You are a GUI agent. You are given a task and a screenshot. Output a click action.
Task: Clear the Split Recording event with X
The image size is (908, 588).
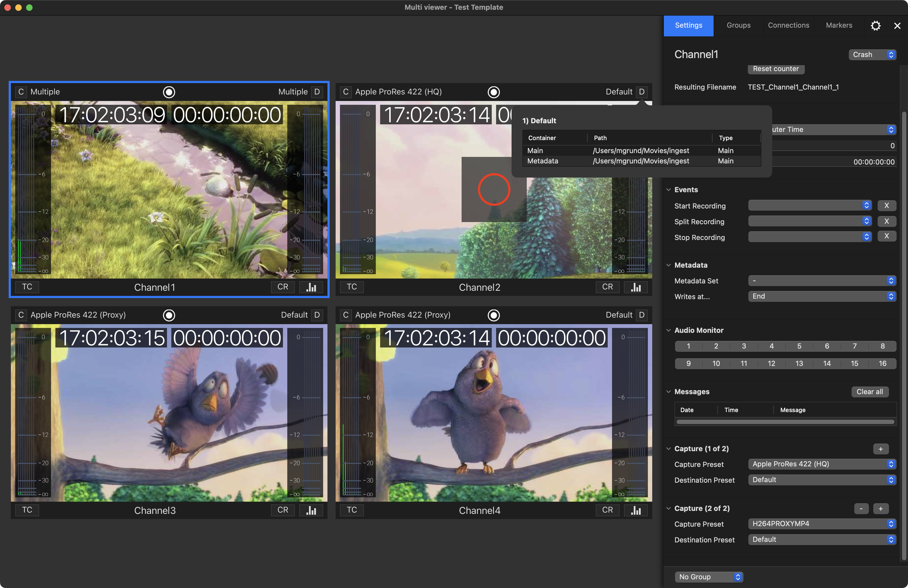click(887, 221)
